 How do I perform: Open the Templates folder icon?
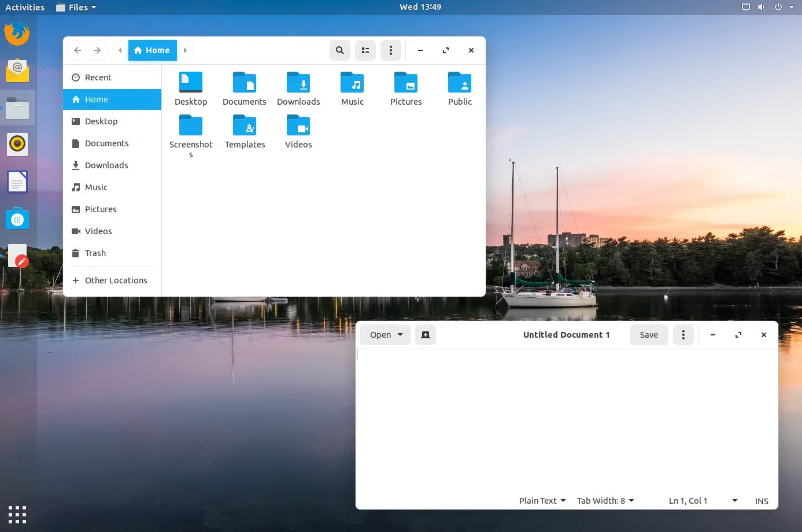point(245,126)
